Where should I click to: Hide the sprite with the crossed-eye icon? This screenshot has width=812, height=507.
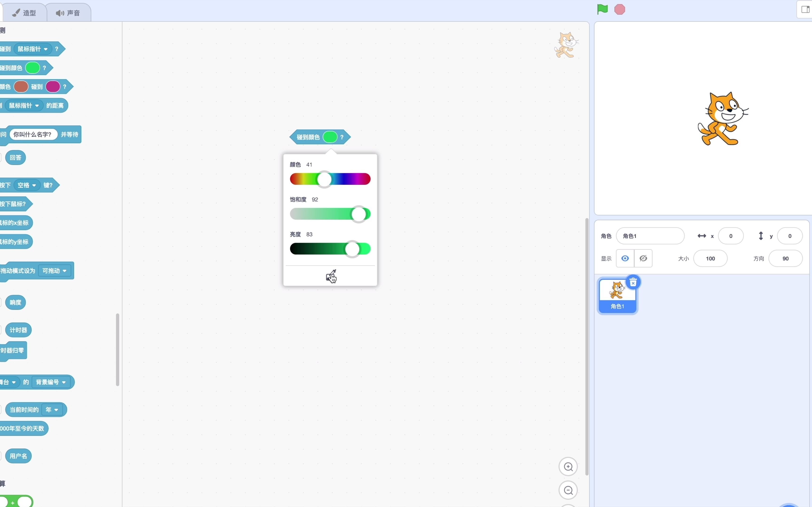point(643,258)
